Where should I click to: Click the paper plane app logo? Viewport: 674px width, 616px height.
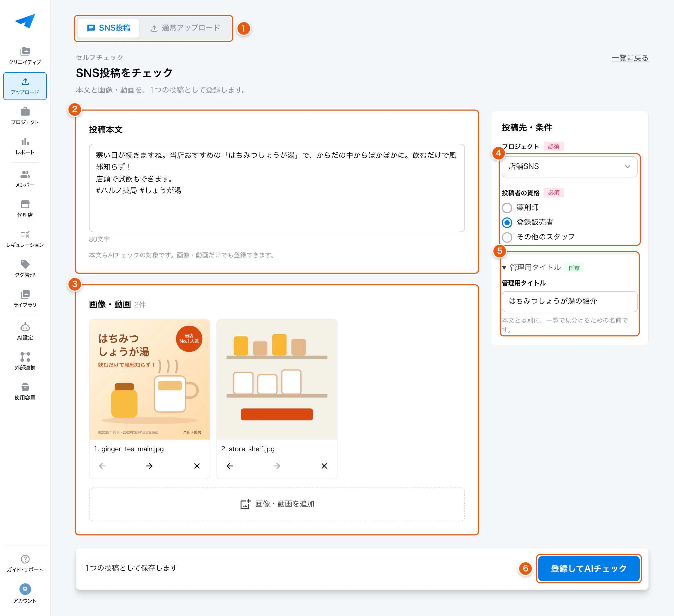pos(25,21)
